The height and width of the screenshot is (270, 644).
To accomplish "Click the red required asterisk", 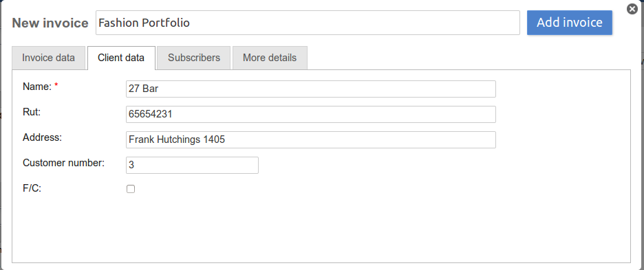I will tap(56, 85).
